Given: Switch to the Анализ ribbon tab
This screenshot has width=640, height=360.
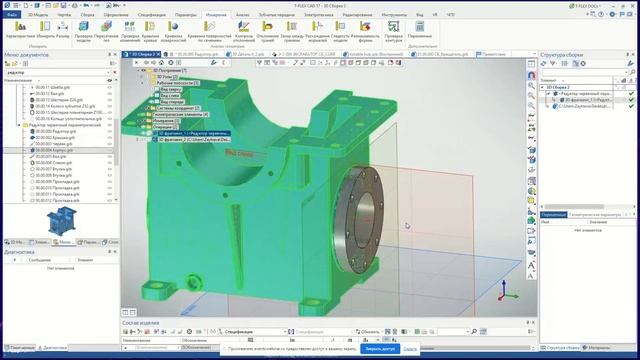Looking at the screenshot, I should click(242, 15).
